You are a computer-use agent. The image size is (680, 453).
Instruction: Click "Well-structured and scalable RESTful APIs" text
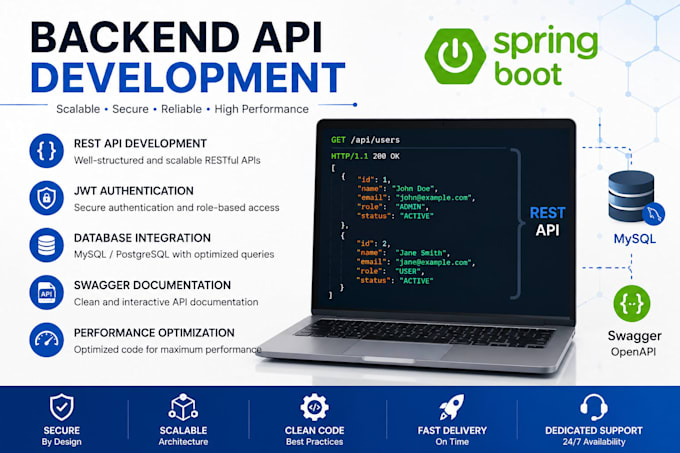(167, 160)
